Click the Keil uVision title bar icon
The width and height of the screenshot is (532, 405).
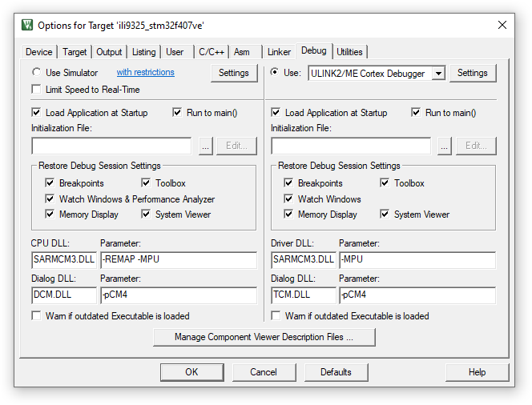[x=27, y=25]
